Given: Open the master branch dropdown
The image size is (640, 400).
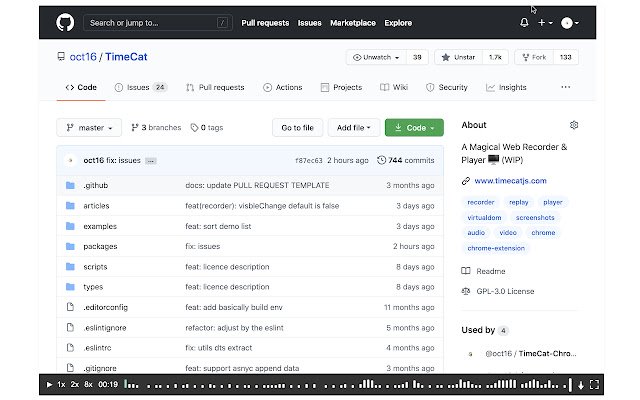Looking at the screenshot, I should (x=89, y=128).
